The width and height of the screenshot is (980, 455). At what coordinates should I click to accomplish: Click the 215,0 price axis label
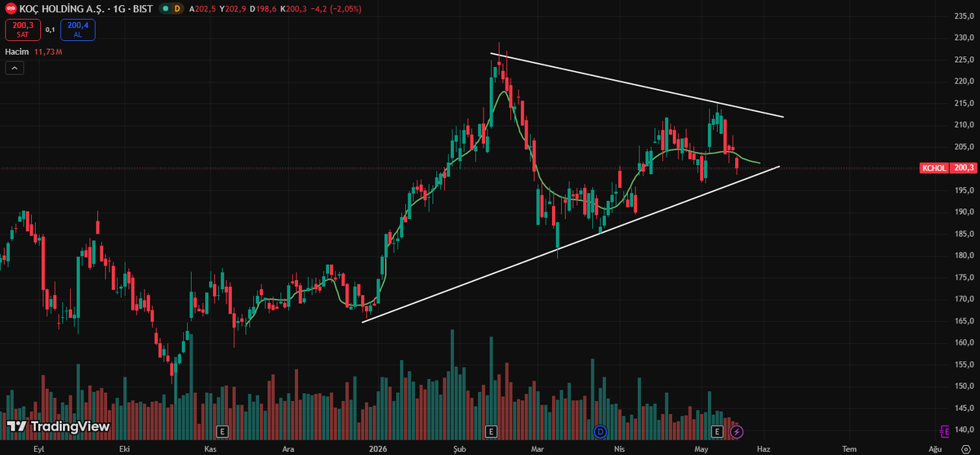coord(964,103)
